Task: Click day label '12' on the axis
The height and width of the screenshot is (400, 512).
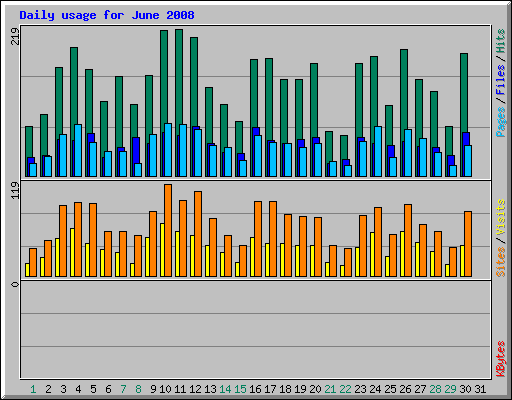Action: (x=195, y=389)
